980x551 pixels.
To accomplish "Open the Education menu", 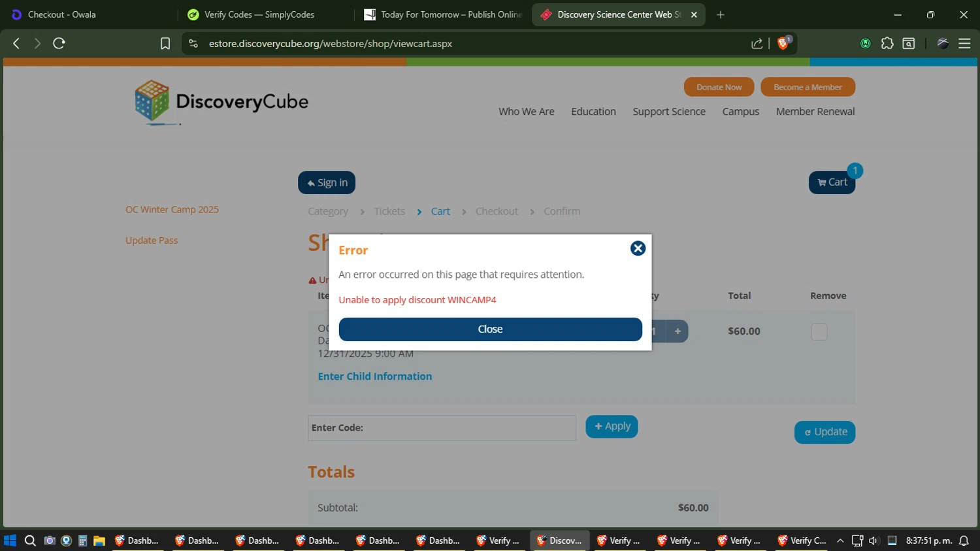I will click(x=593, y=112).
